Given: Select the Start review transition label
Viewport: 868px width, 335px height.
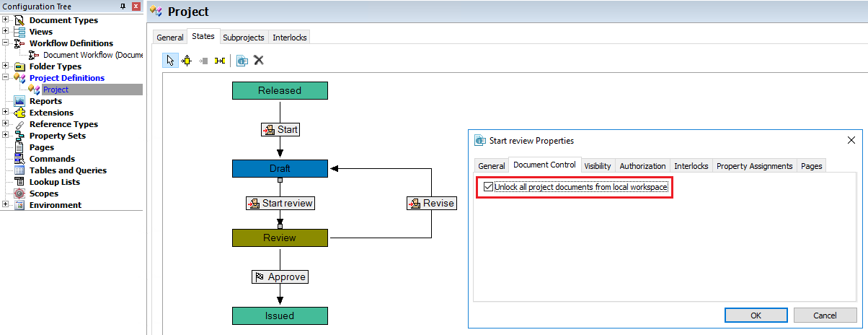Looking at the screenshot, I should (x=280, y=203).
